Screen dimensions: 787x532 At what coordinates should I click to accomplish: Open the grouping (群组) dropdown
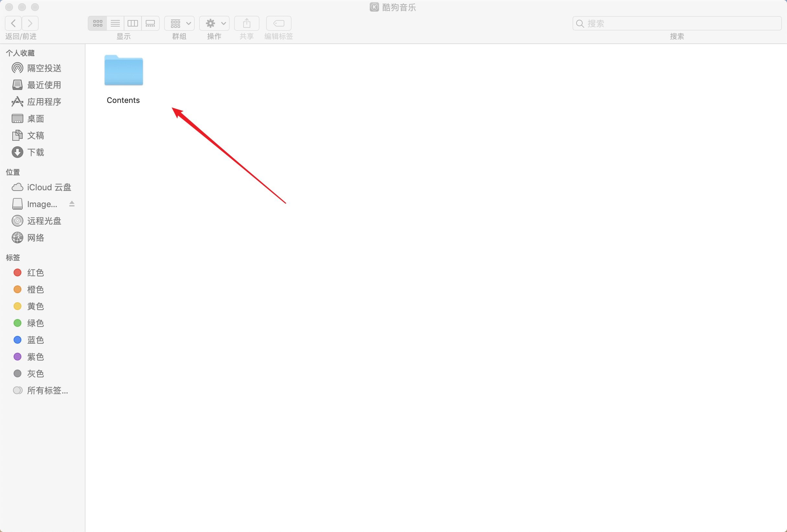pyautogui.click(x=179, y=23)
